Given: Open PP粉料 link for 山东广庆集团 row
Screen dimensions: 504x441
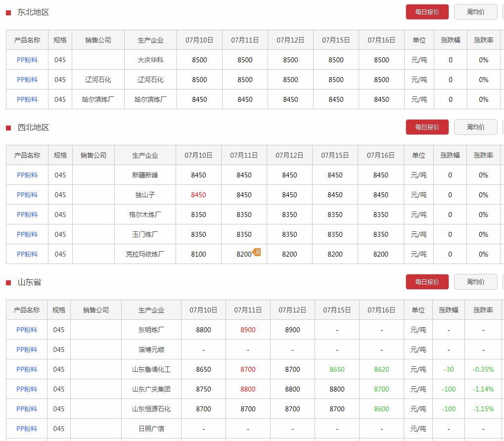Looking at the screenshot, I should (x=27, y=389).
